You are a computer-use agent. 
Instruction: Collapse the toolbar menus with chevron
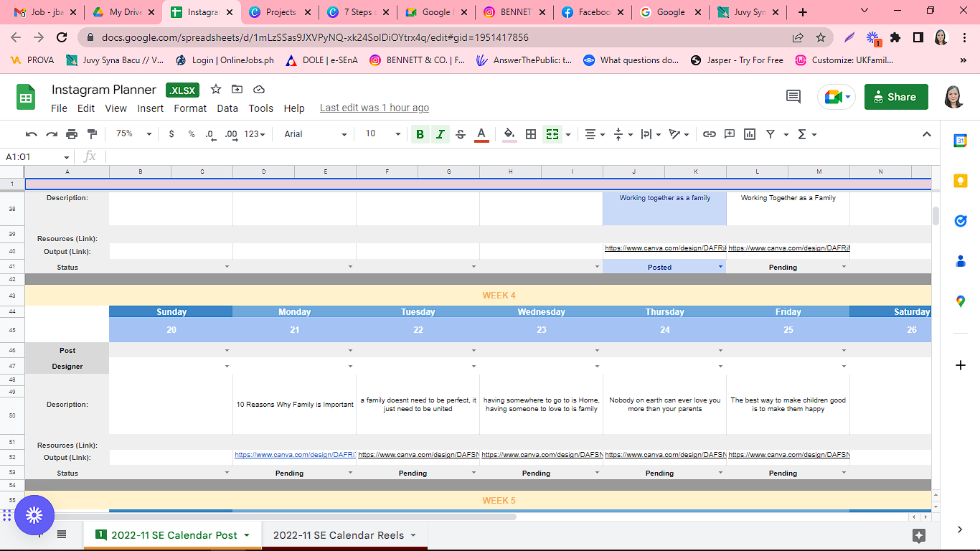[926, 134]
